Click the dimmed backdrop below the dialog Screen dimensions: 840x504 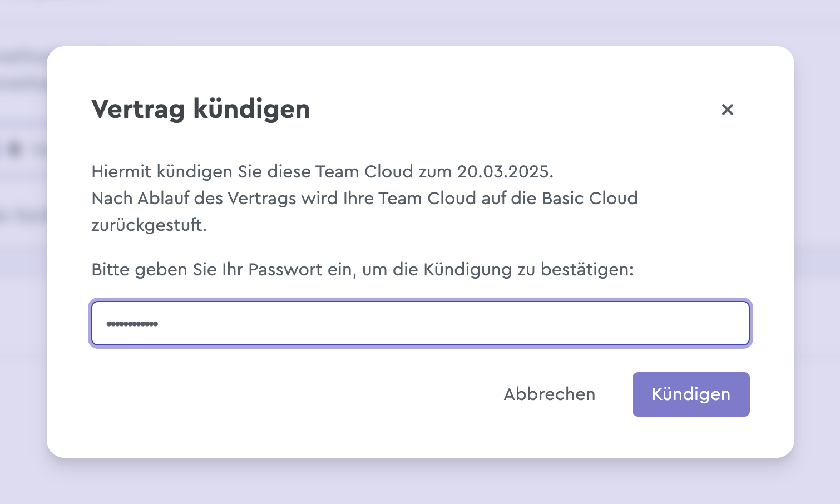420,482
